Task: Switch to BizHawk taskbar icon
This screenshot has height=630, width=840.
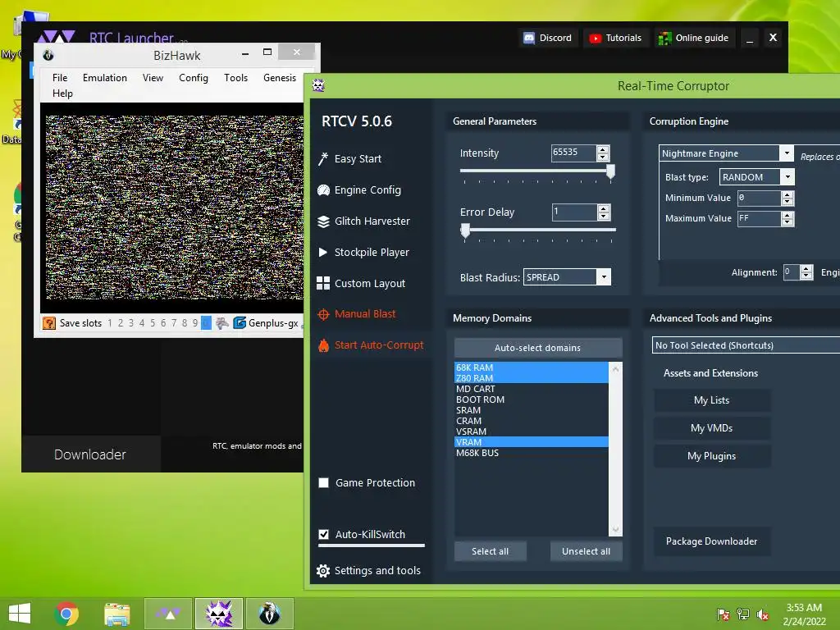Action: point(269,614)
